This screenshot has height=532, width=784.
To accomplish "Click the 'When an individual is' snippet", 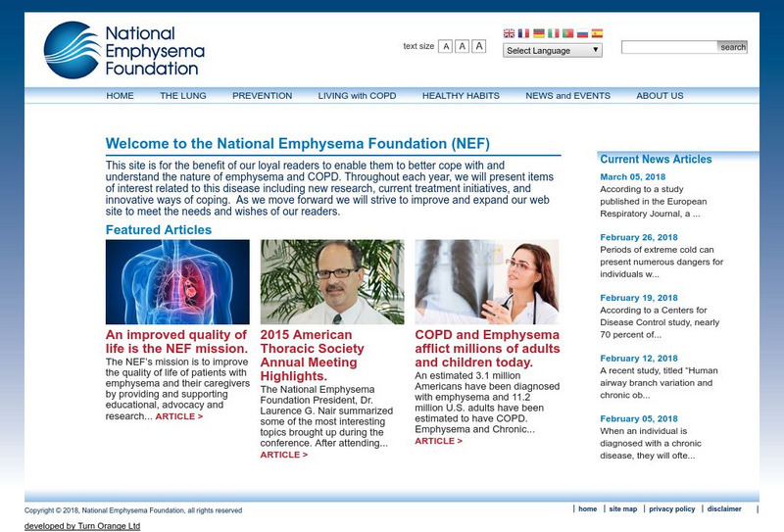I will 651,444.
